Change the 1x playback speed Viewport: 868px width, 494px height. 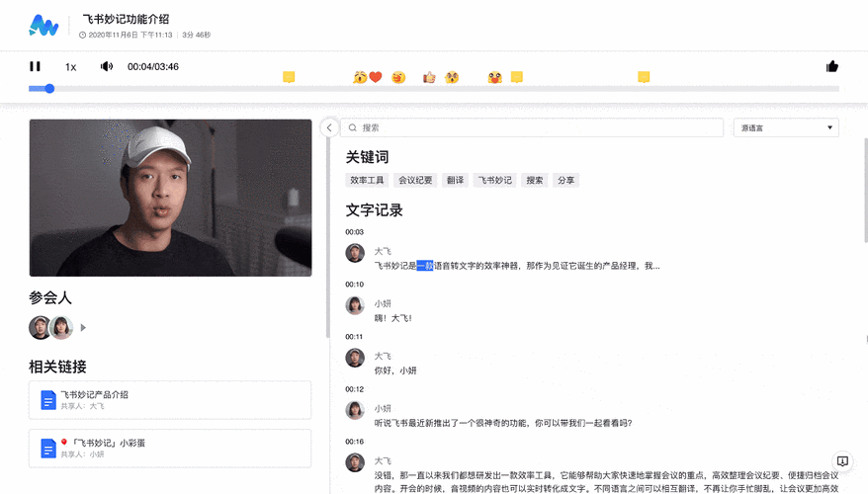(71, 67)
